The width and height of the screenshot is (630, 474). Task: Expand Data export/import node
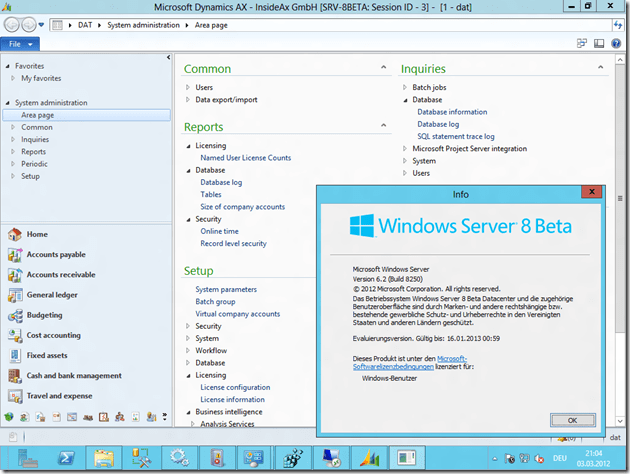coord(188,100)
